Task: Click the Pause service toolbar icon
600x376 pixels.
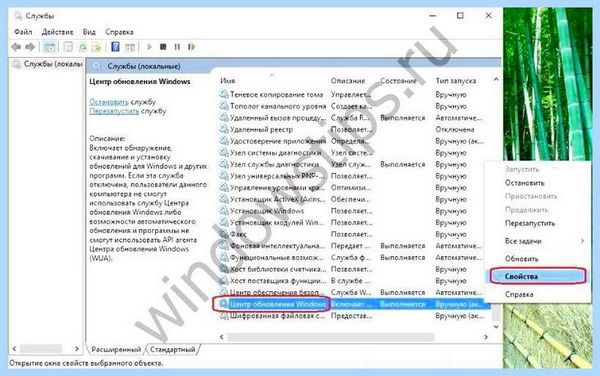Action: point(177,47)
